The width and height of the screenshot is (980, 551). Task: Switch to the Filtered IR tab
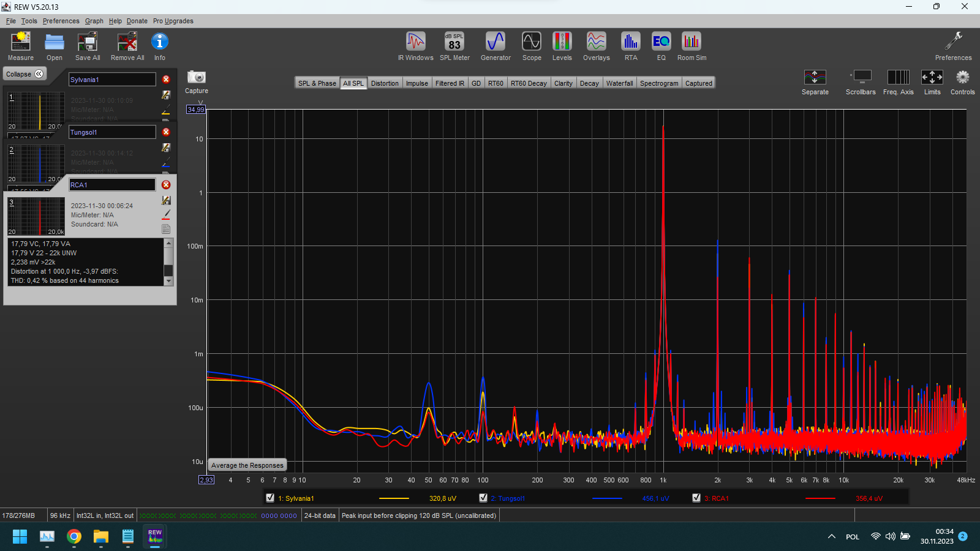point(450,83)
